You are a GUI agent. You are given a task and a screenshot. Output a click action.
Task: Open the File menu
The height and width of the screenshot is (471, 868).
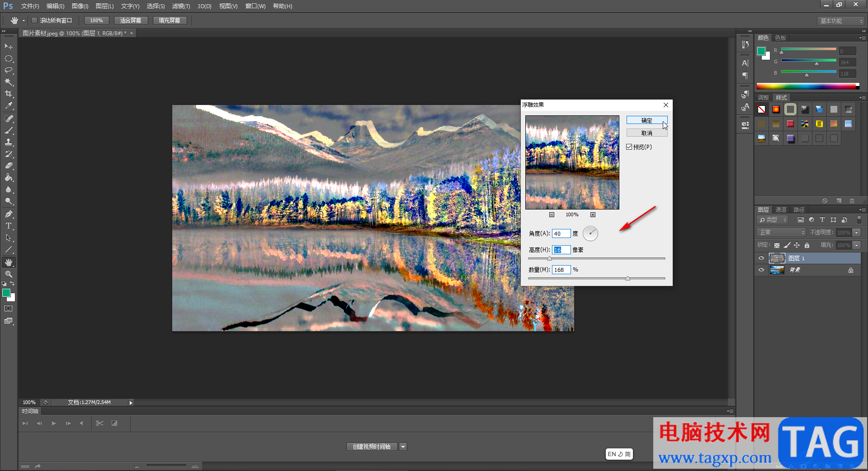pos(30,6)
